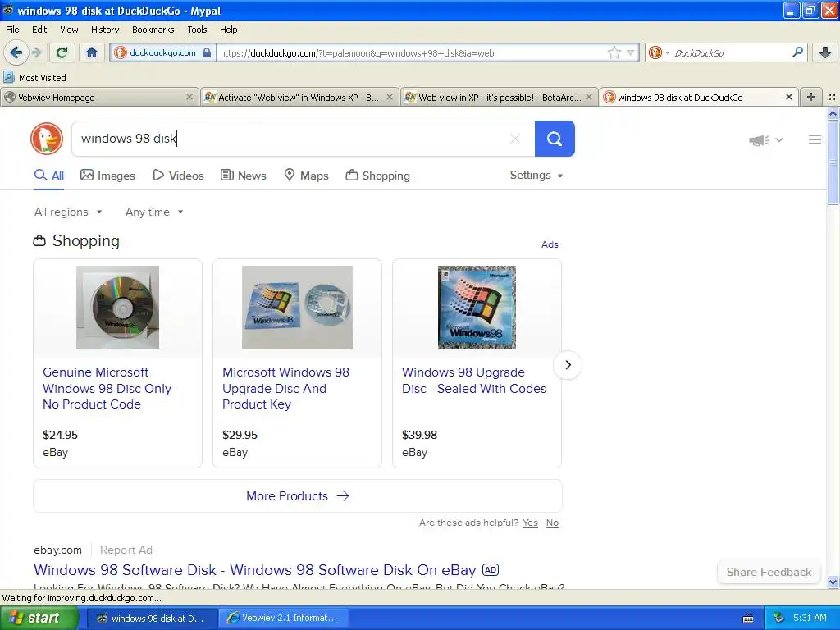840x630 pixels.
Task: Go back with the Back arrow button
Action: 16,52
